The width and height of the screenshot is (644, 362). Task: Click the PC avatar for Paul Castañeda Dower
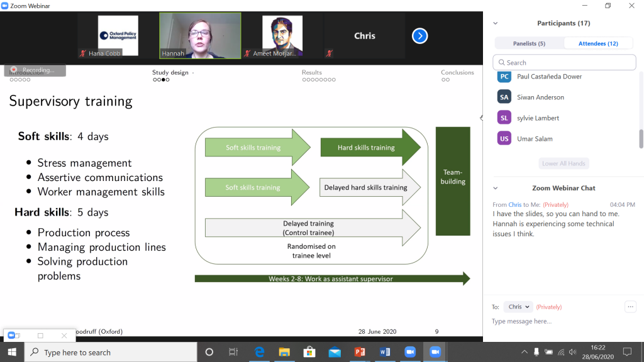504,76
